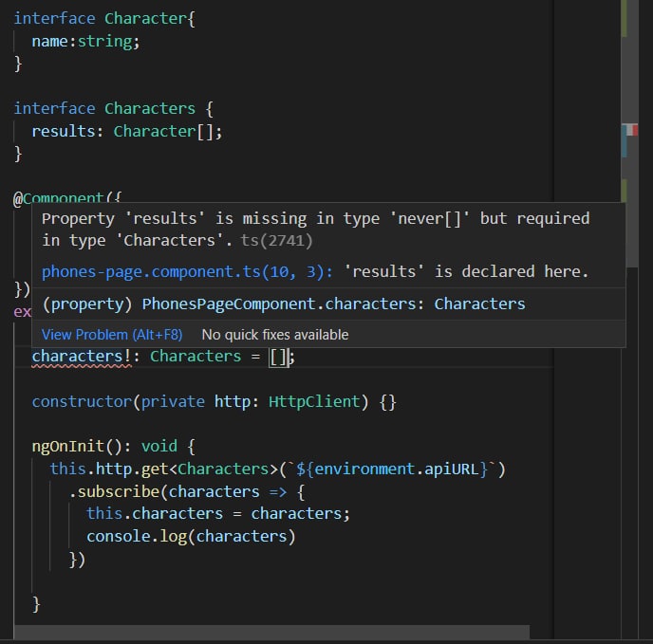Click the 'name:string;' member line
Viewport: 653px width, 644px height.
pos(85,41)
